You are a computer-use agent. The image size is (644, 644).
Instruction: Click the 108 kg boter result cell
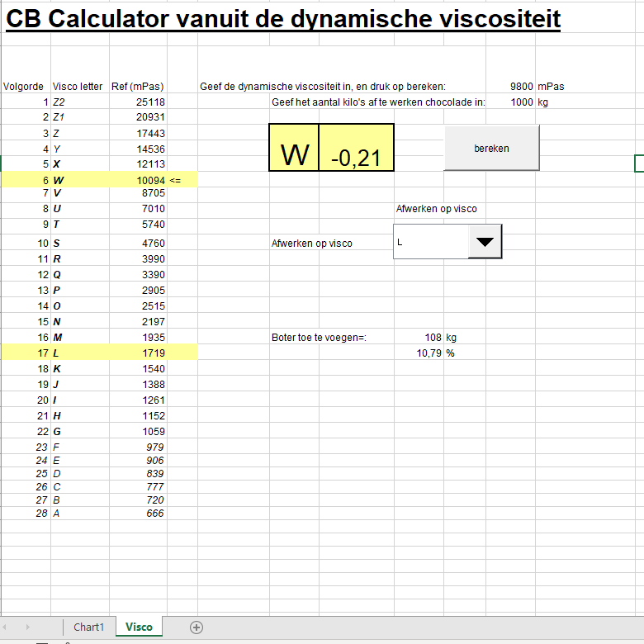click(419, 338)
